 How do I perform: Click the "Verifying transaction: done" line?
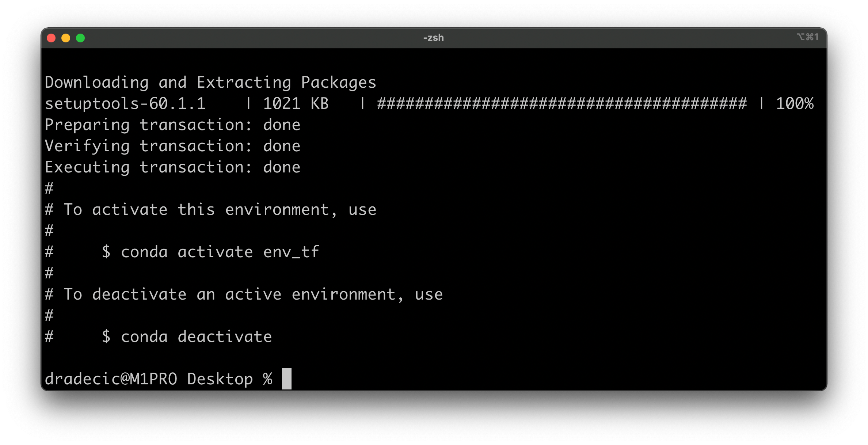click(x=172, y=146)
